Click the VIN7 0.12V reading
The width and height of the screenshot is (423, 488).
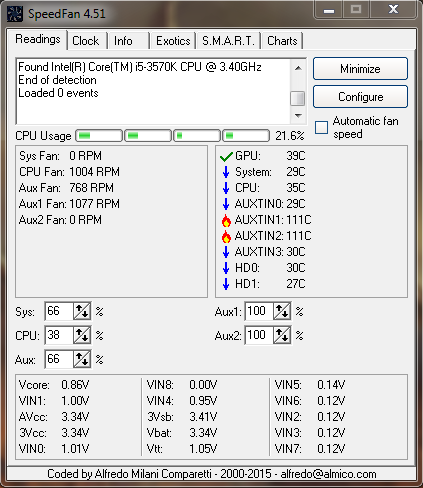click(x=310, y=449)
